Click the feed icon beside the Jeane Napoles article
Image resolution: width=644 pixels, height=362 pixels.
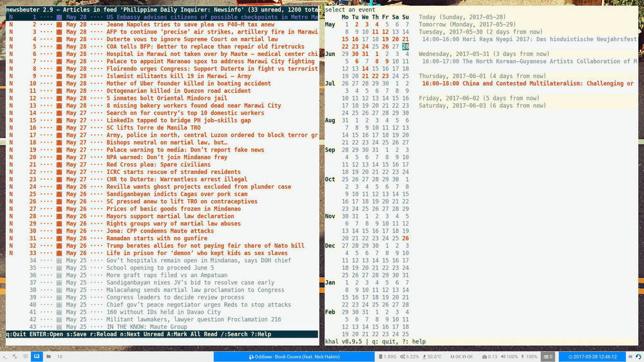[59, 24]
